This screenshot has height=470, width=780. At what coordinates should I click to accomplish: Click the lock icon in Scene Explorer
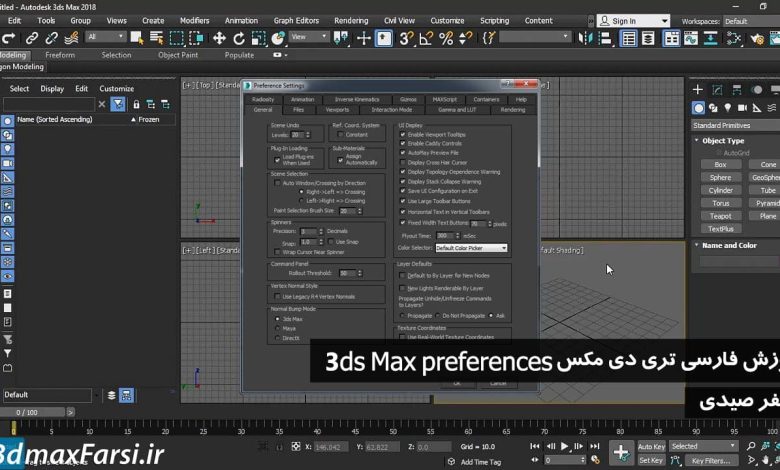[136, 104]
